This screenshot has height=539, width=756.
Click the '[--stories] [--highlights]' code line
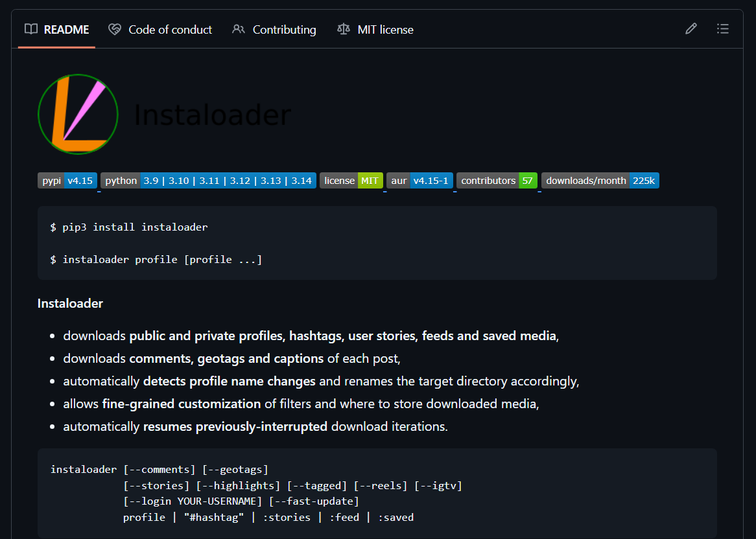pos(292,485)
